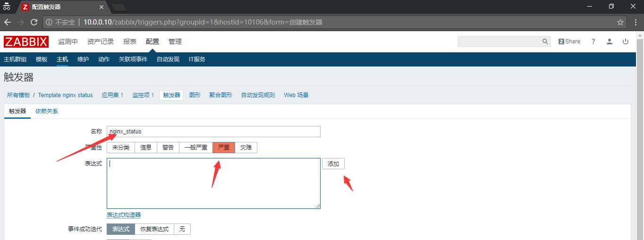Click the logout power icon

(x=626, y=41)
